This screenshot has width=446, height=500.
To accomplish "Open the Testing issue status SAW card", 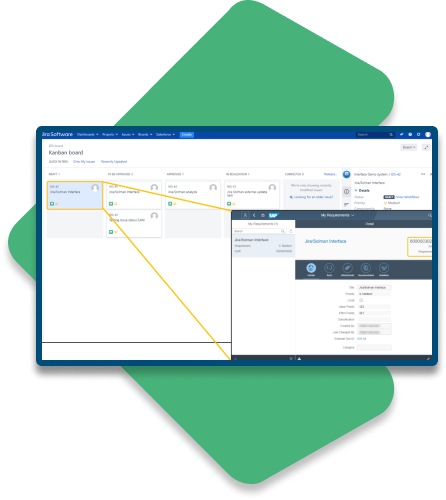I will (x=134, y=224).
